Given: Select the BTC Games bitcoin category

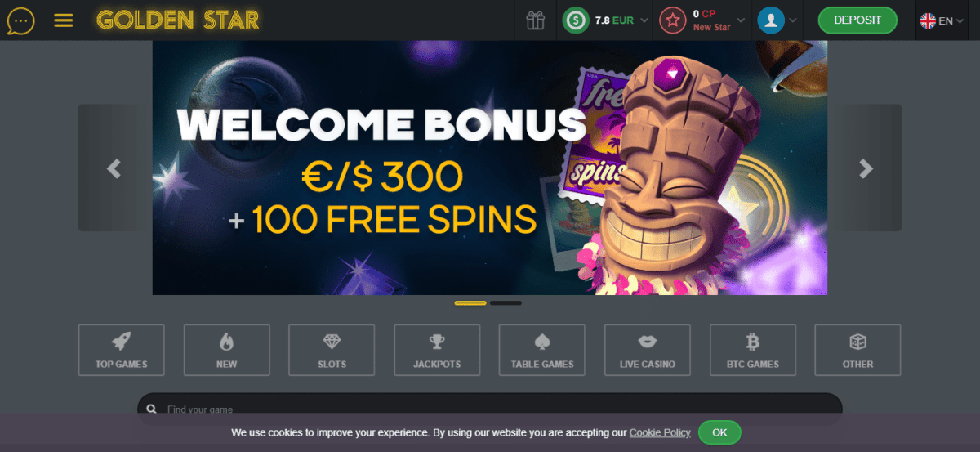Looking at the screenshot, I should point(753,350).
